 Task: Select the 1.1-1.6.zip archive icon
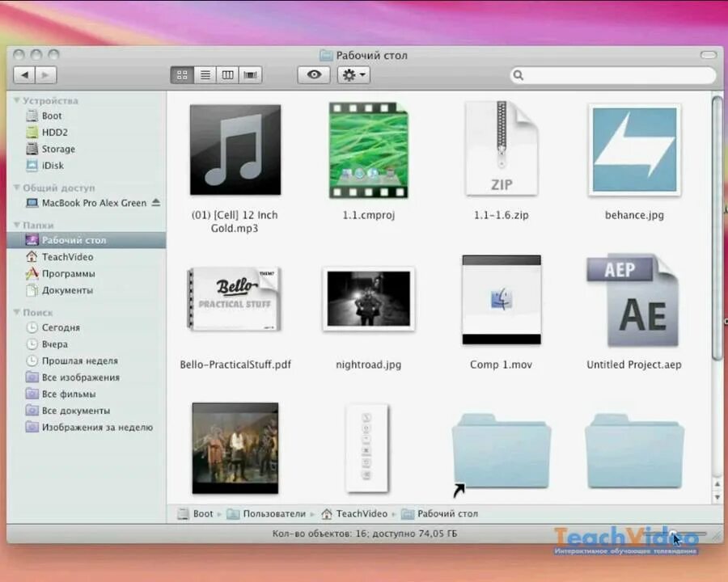tap(502, 149)
